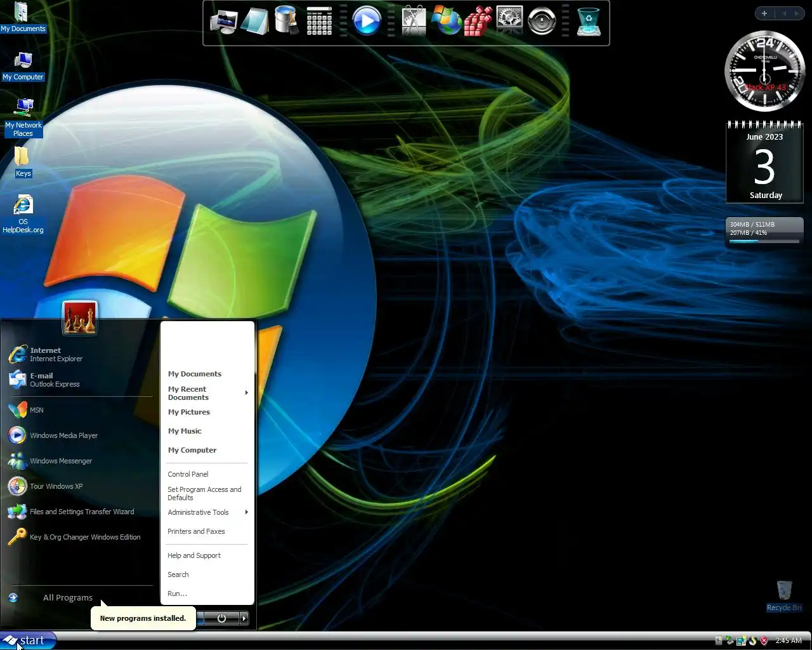Viewport: 812px width, 650px height.
Task: Expand All Programs in the Start menu
Action: pos(67,597)
